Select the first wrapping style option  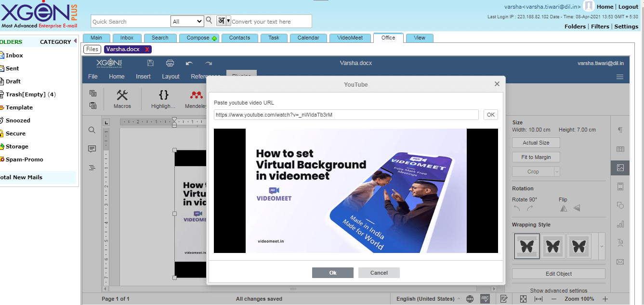(526, 246)
